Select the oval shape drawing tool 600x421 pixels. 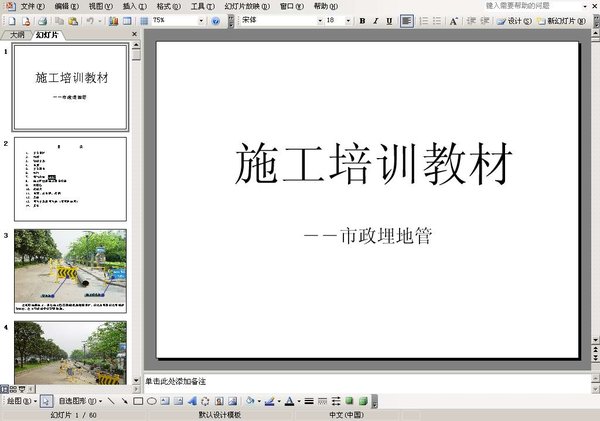click(151, 401)
